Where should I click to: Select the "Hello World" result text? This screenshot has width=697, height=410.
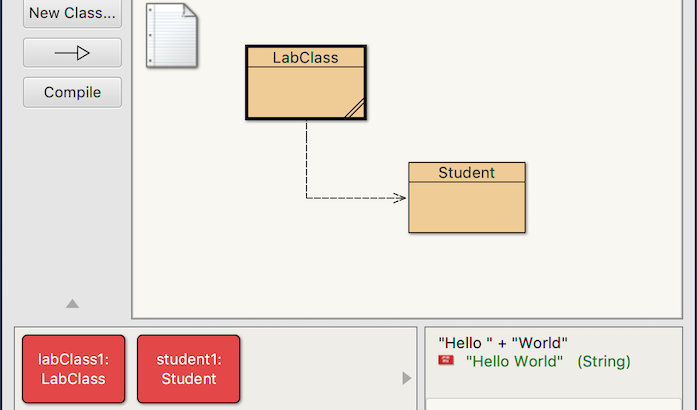[514, 361]
